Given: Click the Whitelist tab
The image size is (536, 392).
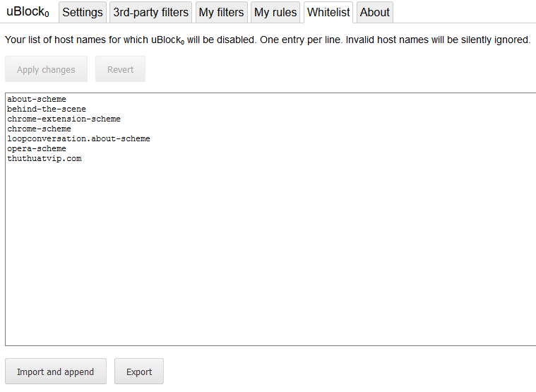Looking at the screenshot, I should coord(328,12).
